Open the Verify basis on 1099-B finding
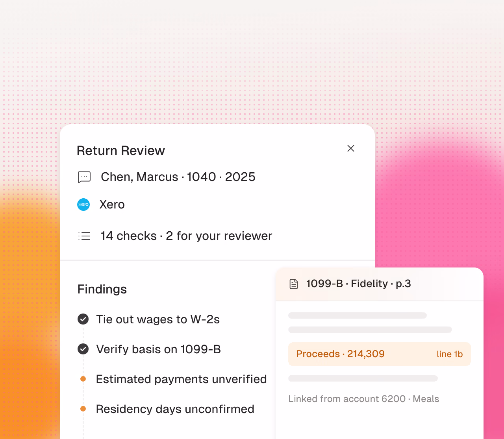 tap(159, 349)
